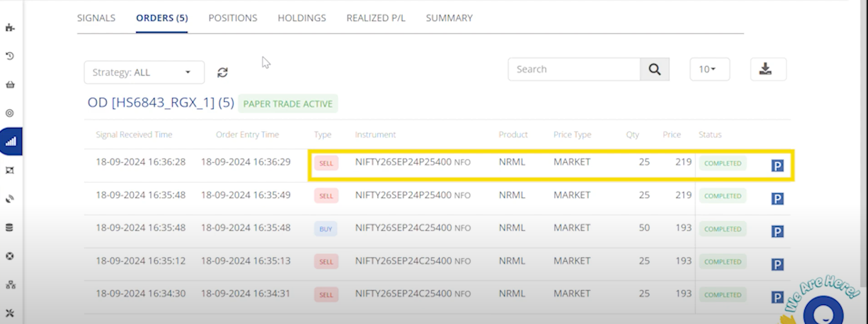Screen dimensions: 868x324
Task: Select the bar chart sidebar icon
Action: coord(11,142)
